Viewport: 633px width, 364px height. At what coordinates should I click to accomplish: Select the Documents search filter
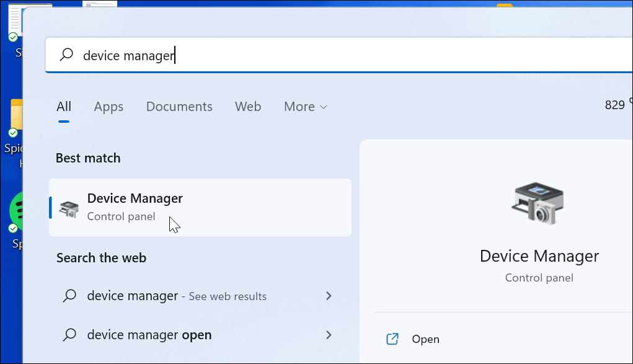coord(179,107)
